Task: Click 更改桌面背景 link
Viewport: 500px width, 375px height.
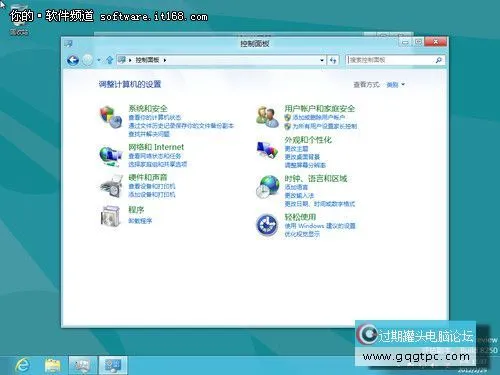Action: pyautogui.click(x=302, y=157)
